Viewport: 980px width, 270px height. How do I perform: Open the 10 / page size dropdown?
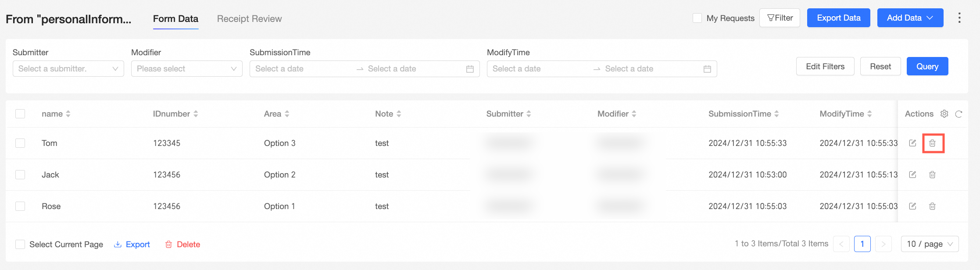click(x=930, y=244)
